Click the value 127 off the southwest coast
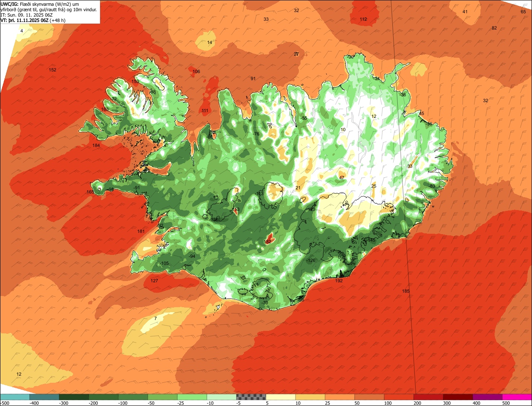The height and width of the screenshot is (406, 532). tap(154, 281)
